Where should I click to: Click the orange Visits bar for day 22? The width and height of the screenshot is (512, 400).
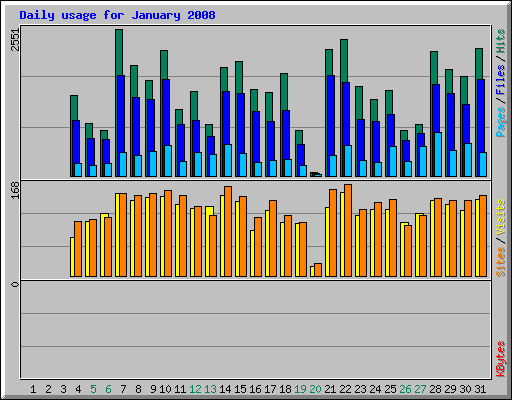[348, 230]
